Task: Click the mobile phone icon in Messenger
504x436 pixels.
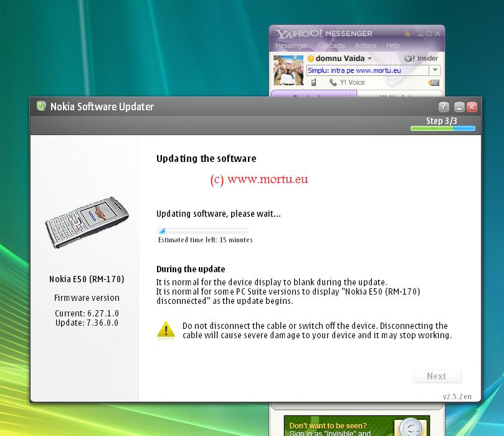Action: point(314,83)
